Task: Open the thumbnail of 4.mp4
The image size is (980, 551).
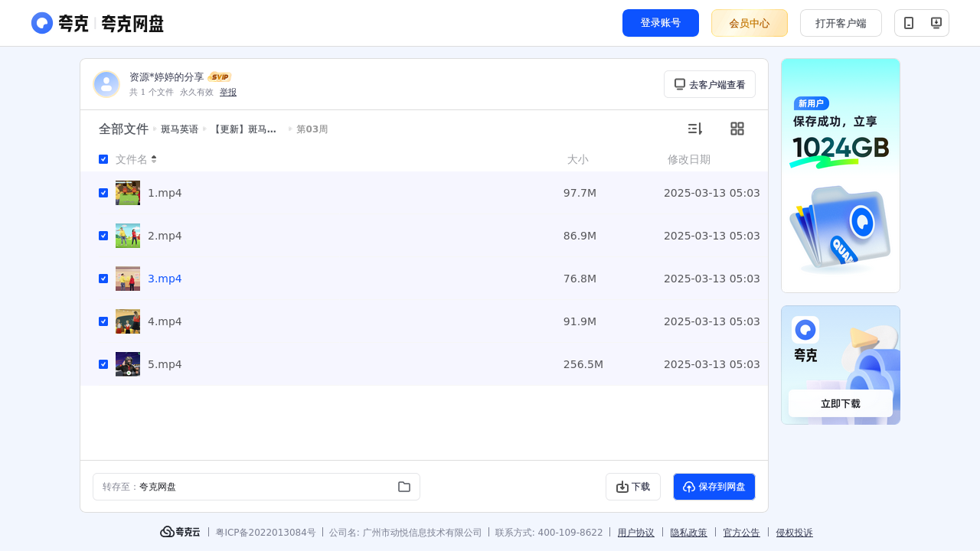Action: pyautogui.click(x=128, y=321)
